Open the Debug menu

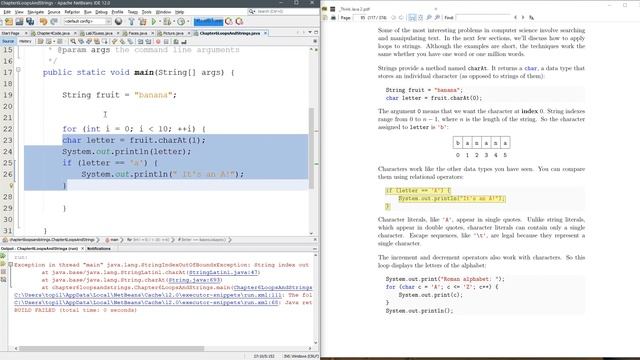coord(101,12)
